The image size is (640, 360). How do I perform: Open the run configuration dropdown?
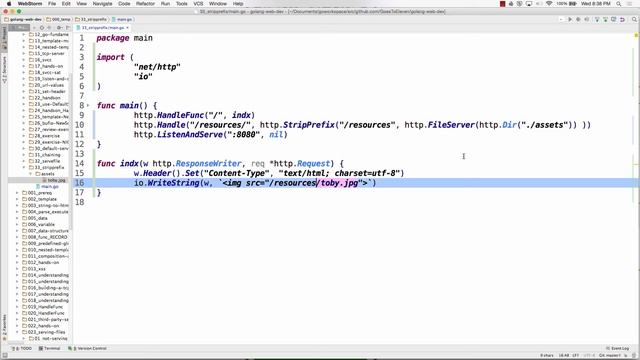561,20
